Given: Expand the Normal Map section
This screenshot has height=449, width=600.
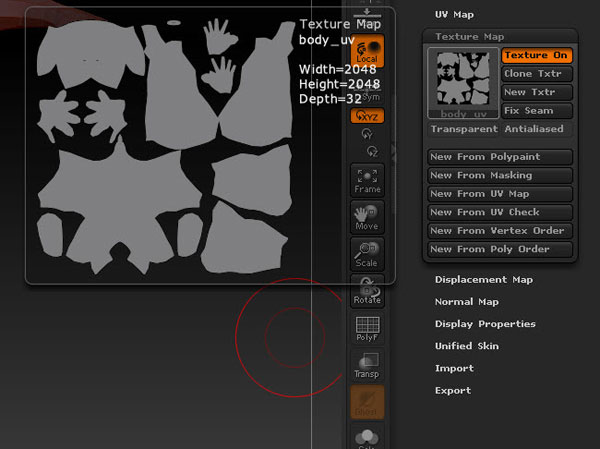Looking at the screenshot, I should point(466,302).
